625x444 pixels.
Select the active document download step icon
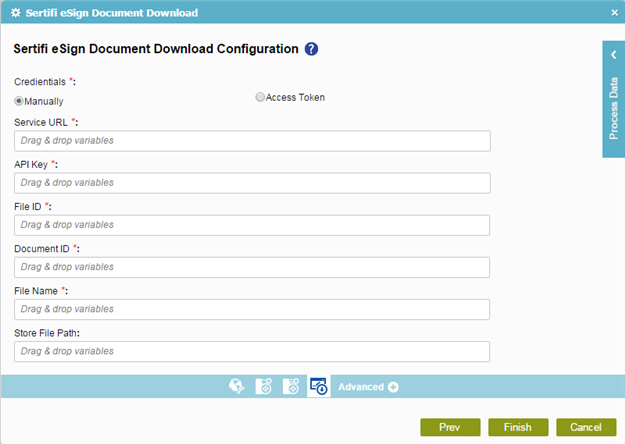click(x=318, y=386)
